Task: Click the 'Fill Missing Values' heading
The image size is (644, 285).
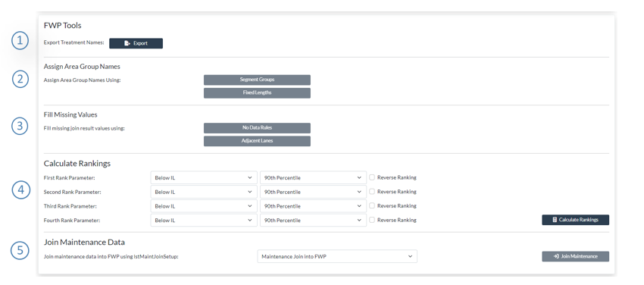Action: [70, 114]
